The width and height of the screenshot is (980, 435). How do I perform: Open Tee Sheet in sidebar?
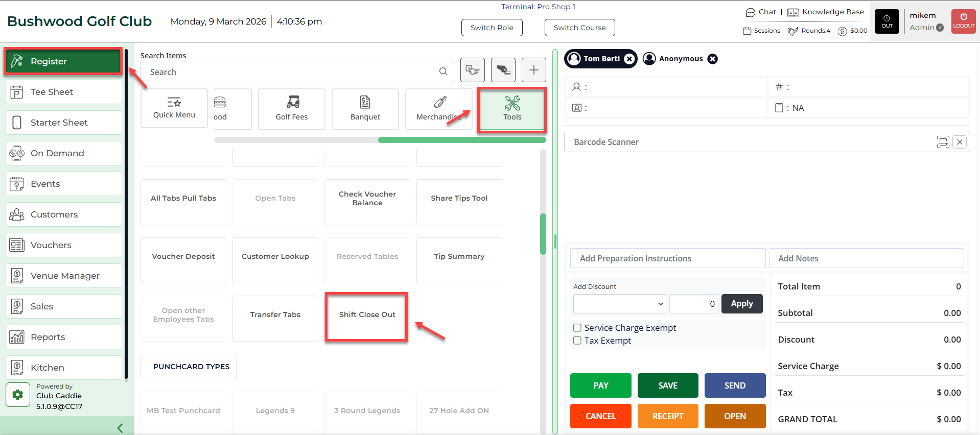coord(64,92)
